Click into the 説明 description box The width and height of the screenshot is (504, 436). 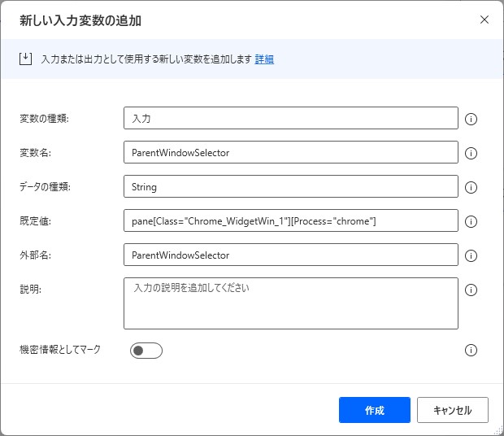(291, 303)
